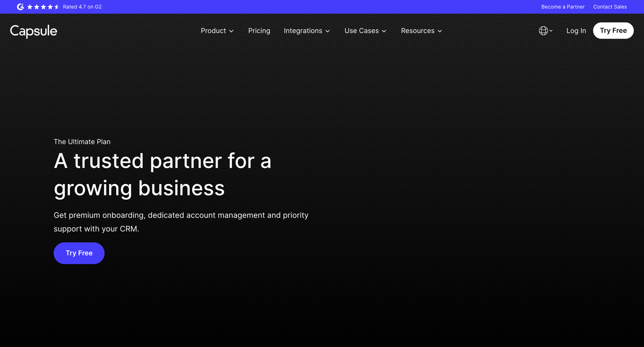Click the Rated 4.7 on G2 text

coord(82,7)
